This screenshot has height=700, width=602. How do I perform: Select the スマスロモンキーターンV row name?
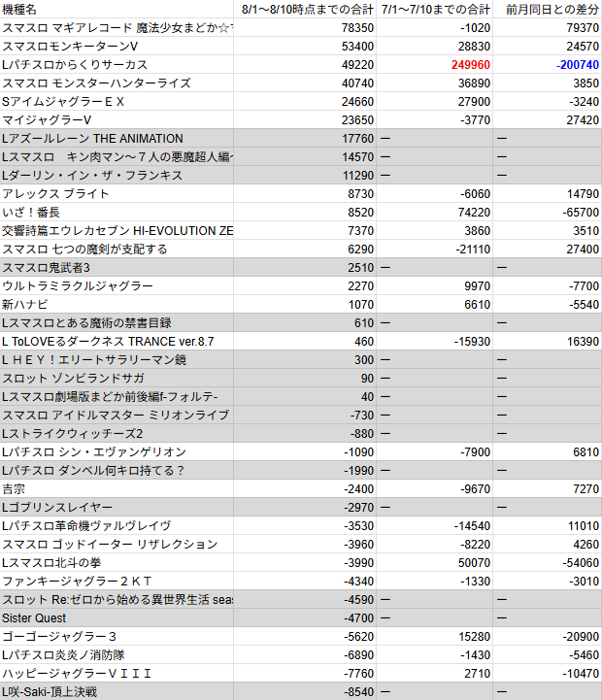117,46
